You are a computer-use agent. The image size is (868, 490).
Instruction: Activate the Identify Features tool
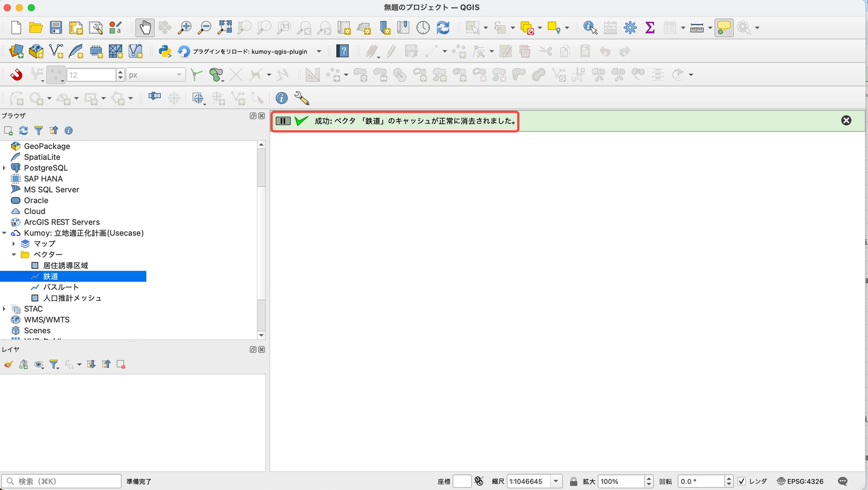(x=590, y=27)
